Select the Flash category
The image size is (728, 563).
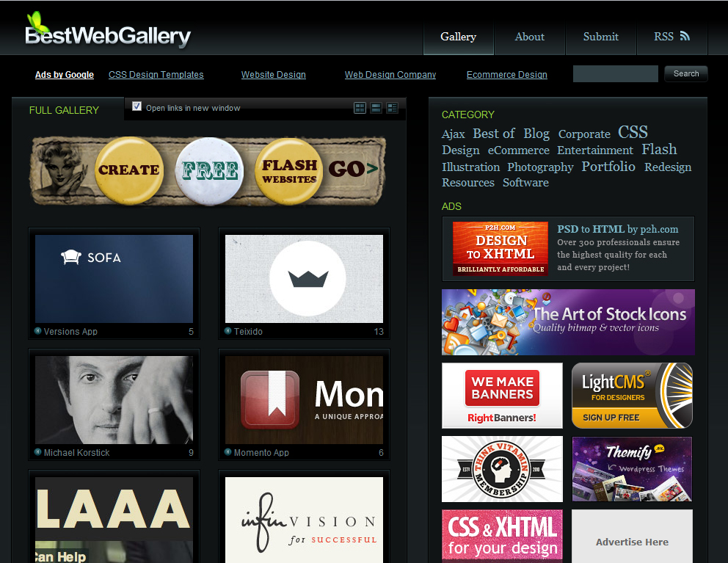tap(659, 149)
